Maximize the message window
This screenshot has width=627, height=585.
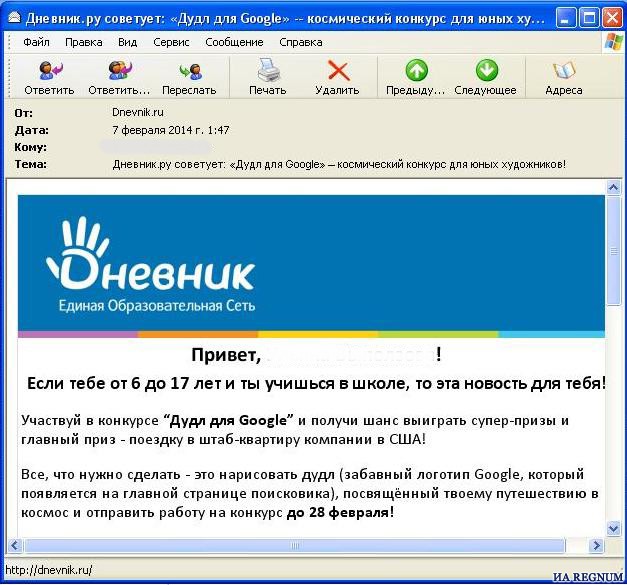tap(589, 18)
